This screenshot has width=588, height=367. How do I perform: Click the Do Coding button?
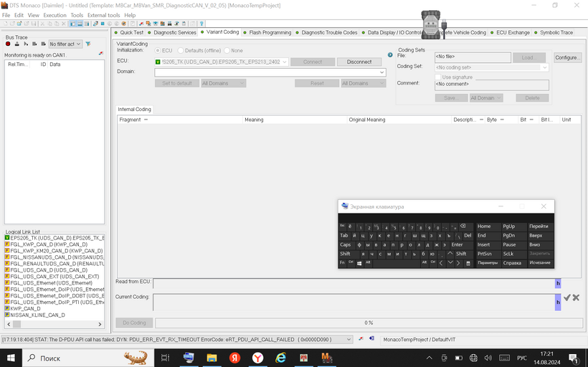[134, 323]
